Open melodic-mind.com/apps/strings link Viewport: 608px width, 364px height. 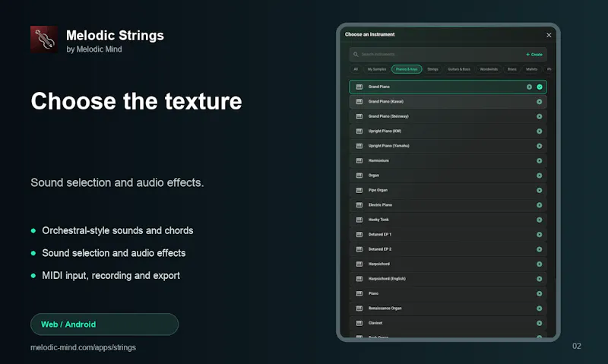[x=83, y=347]
